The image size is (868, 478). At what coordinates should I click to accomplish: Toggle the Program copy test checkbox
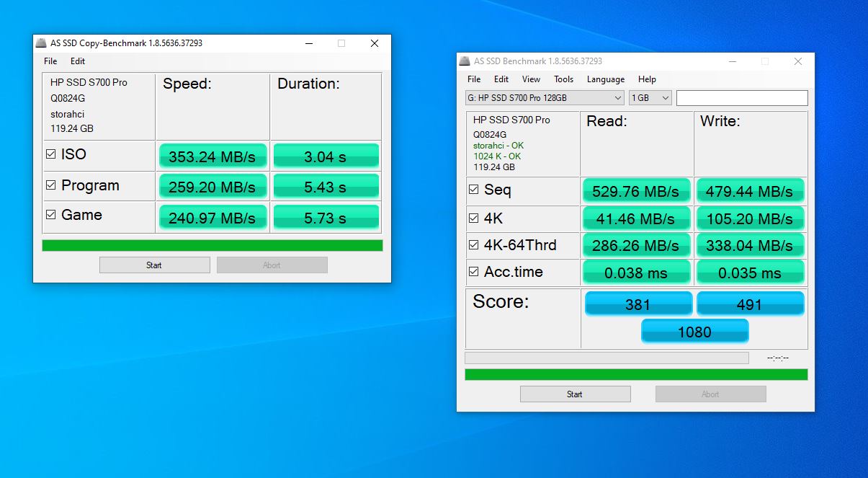pyautogui.click(x=51, y=185)
